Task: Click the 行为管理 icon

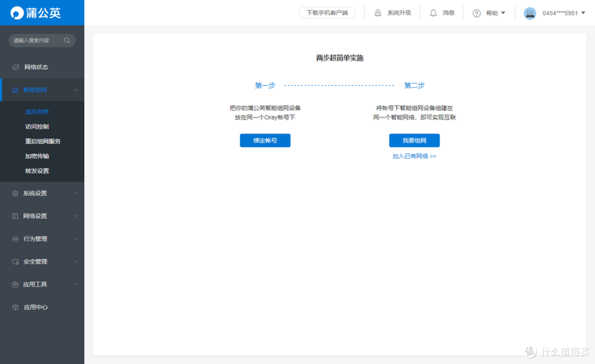Action: [15, 239]
